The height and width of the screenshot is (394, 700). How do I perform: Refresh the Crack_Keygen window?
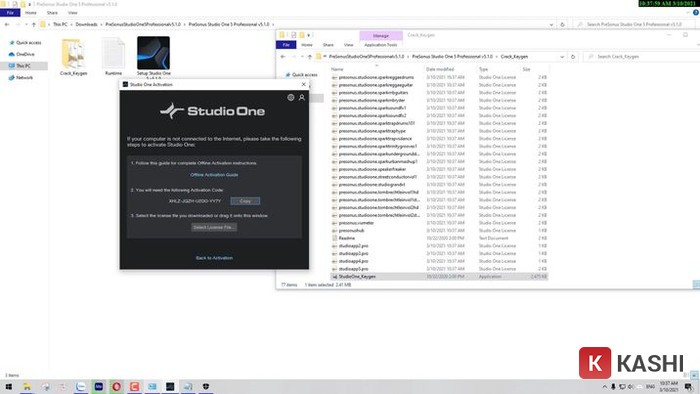[573, 57]
